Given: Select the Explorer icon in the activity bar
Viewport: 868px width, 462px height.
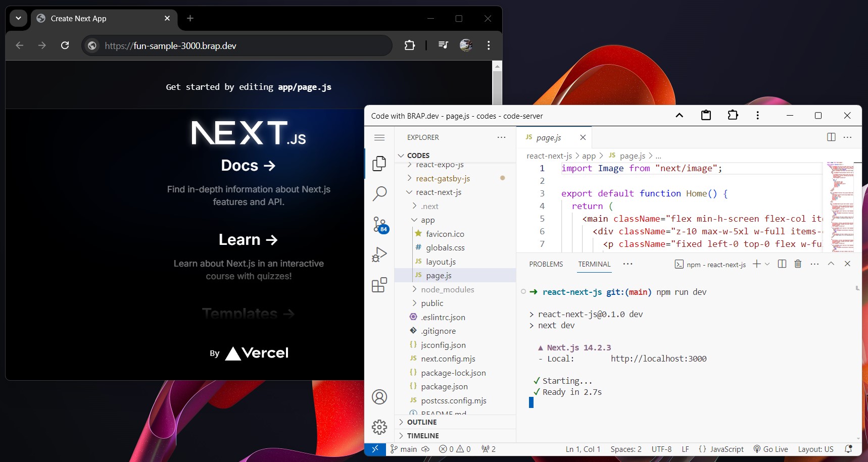Looking at the screenshot, I should tap(379, 163).
